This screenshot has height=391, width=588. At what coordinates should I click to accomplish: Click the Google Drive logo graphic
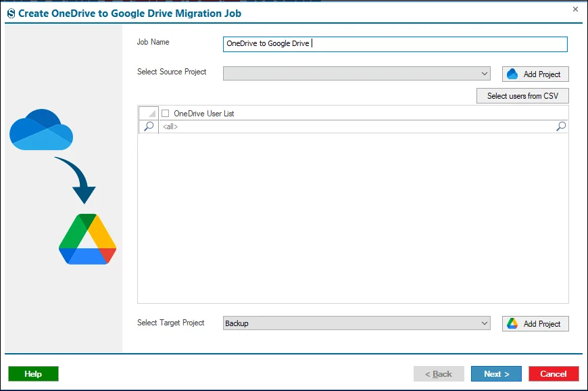pos(87,239)
